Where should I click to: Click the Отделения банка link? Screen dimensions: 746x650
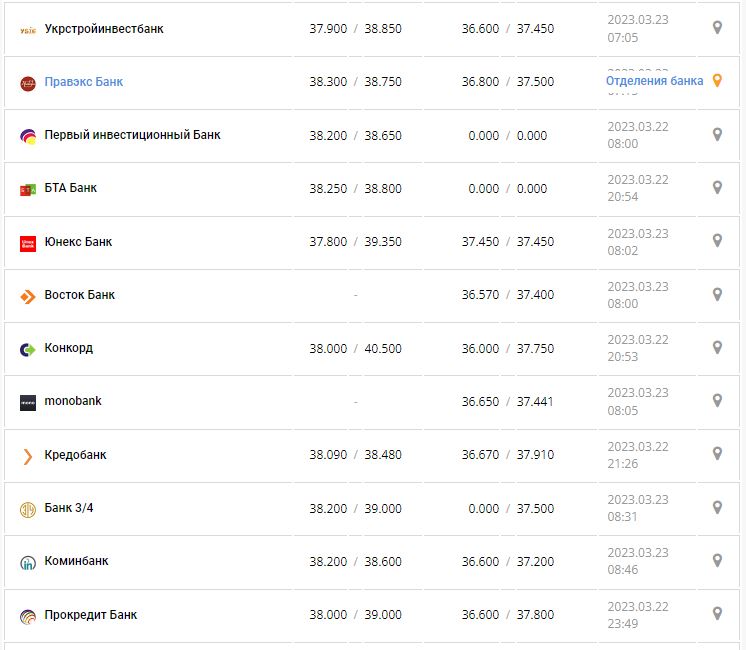pos(654,81)
